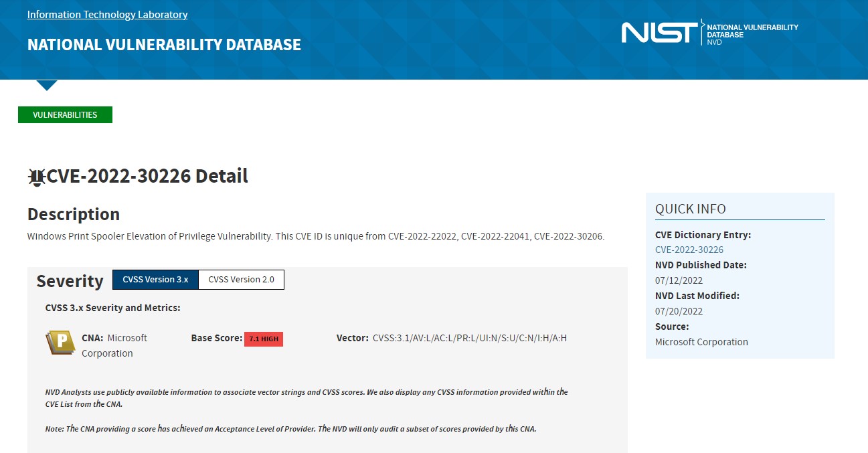868x453 pixels.
Task: Click the CVE Dictionary Entry label
Action: click(703, 235)
